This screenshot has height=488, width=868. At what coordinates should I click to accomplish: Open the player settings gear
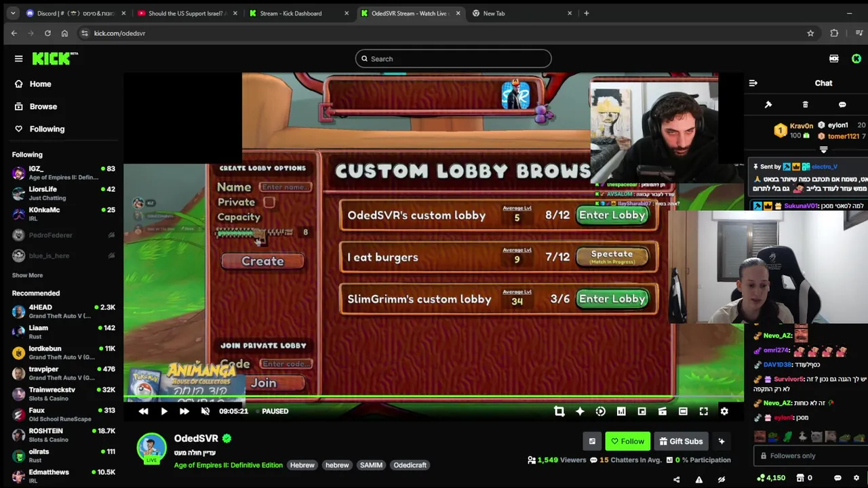[724, 411]
